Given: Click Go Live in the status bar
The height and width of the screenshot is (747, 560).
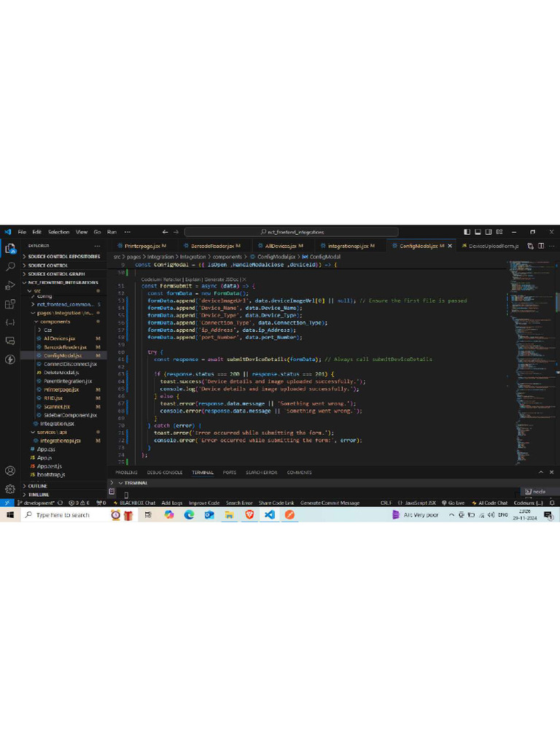Looking at the screenshot, I should click(453, 503).
